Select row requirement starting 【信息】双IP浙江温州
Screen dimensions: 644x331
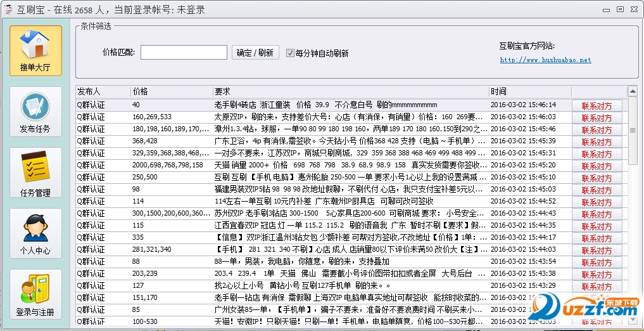350,237
